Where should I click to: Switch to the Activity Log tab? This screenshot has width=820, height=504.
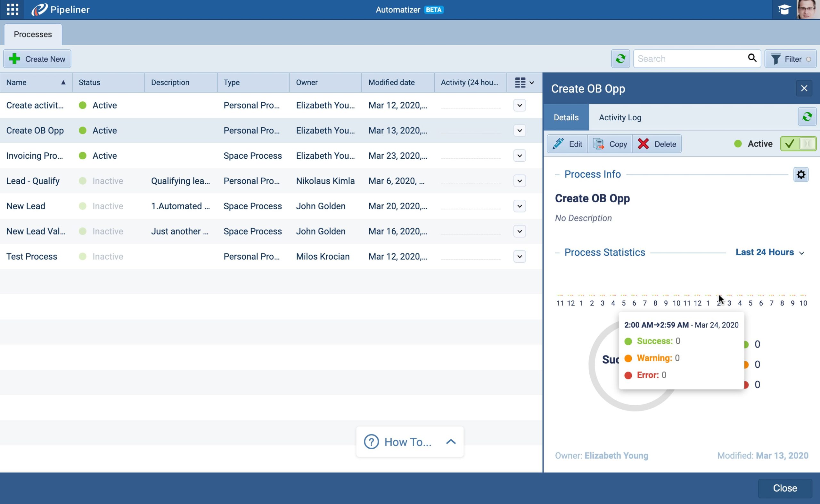[620, 117]
